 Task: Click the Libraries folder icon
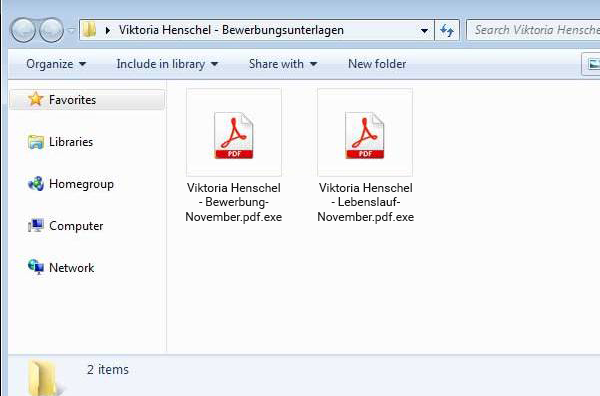[36, 142]
